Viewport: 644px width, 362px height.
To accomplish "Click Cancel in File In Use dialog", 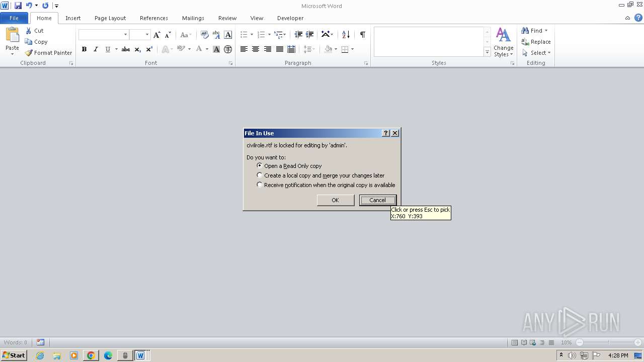I will coord(378,200).
